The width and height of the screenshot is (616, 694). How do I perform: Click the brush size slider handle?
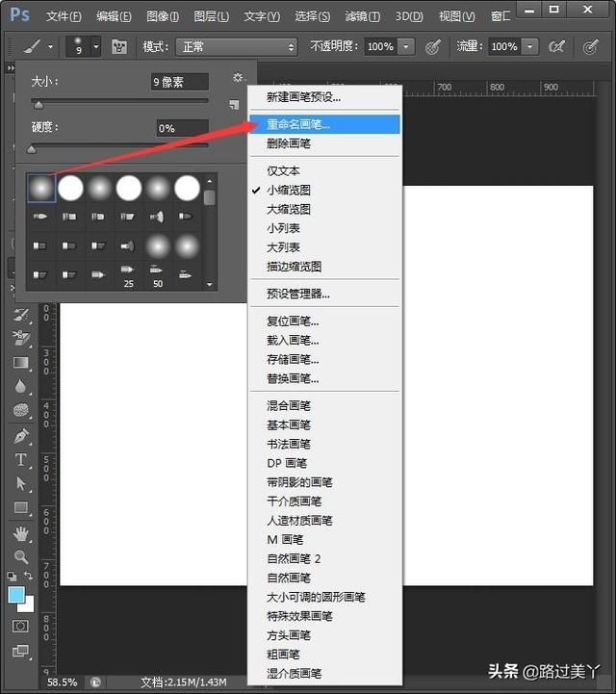(38, 105)
